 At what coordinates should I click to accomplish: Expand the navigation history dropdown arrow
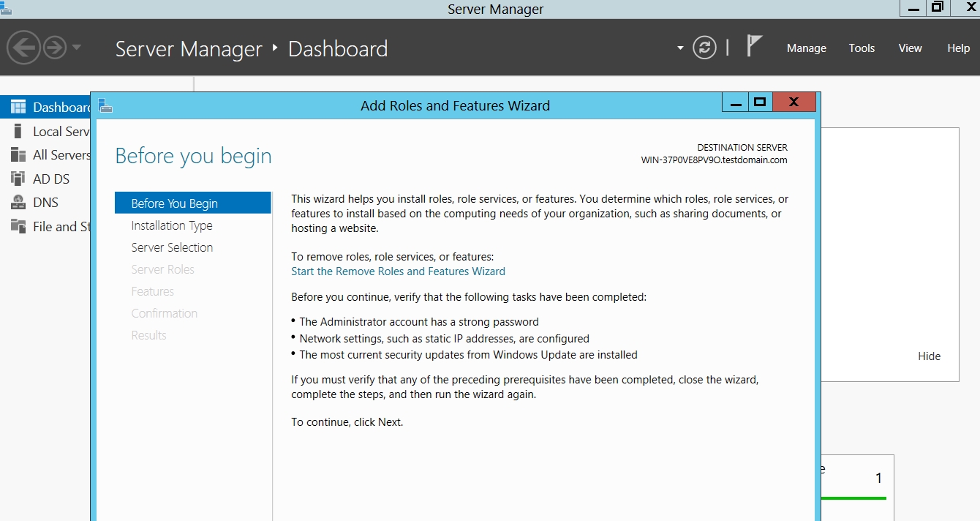[x=77, y=48]
